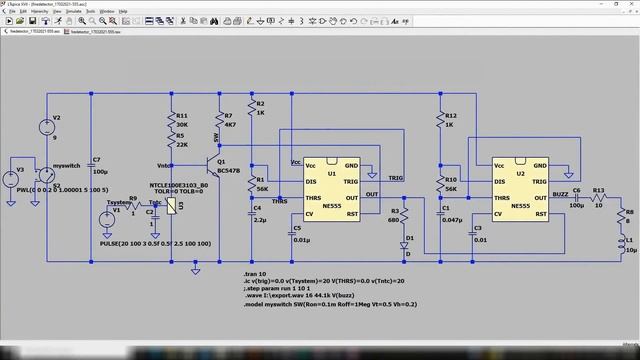Run simulation with the running man icon

(58, 21)
